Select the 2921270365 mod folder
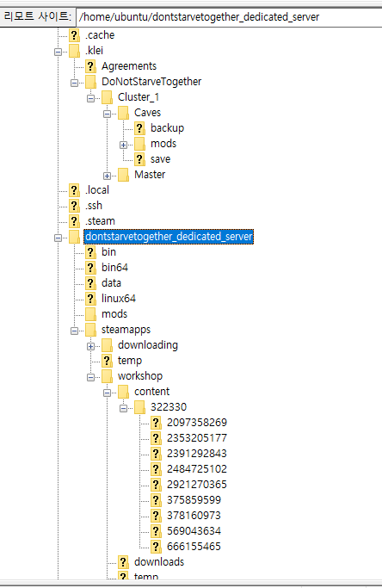The width and height of the screenshot is (382, 588). click(197, 484)
